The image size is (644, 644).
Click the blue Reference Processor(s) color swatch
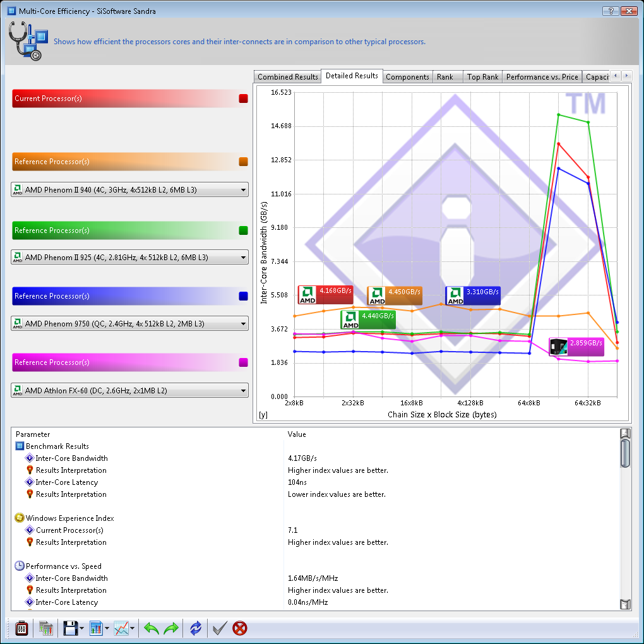pyautogui.click(x=244, y=296)
